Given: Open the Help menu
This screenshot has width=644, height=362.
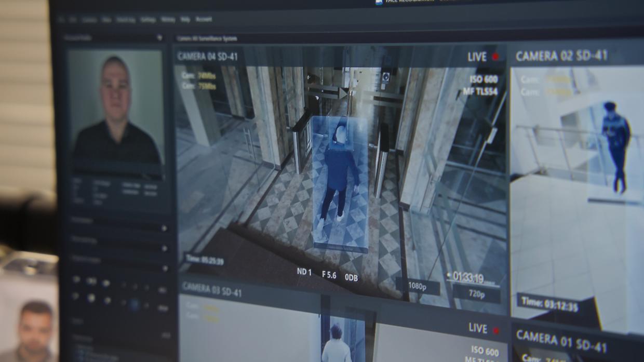Looking at the screenshot, I should [x=185, y=20].
